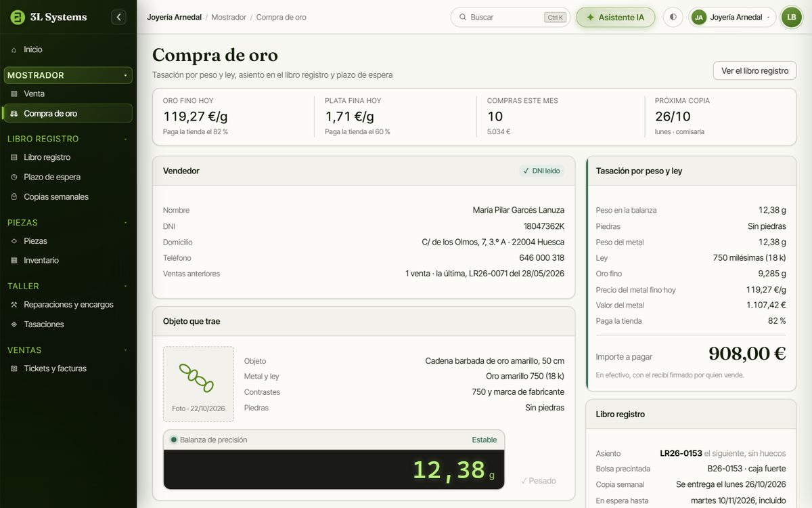Click the Compra de oro scales icon
Image resolution: width=812 pixels, height=508 pixels.
pos(14,114)
